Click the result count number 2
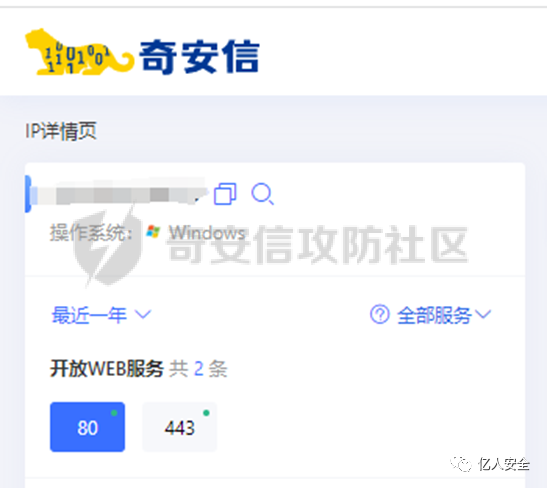The image size is (547, 488). click(198, 368)
